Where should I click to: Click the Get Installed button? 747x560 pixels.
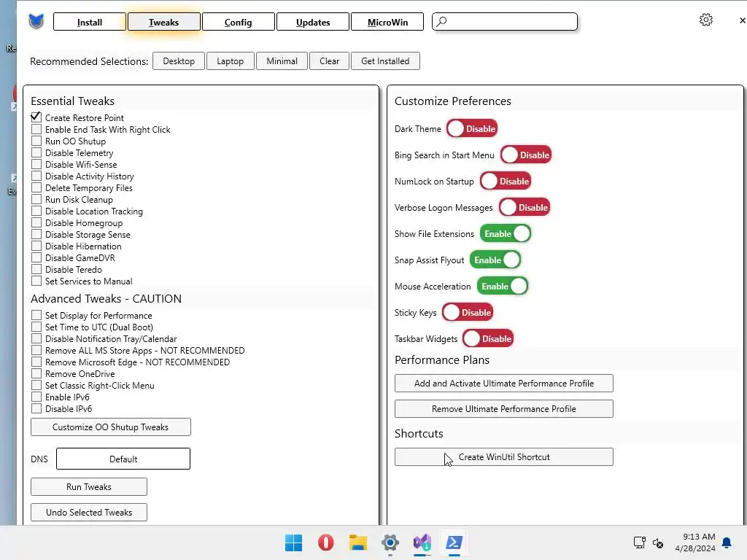385,61
